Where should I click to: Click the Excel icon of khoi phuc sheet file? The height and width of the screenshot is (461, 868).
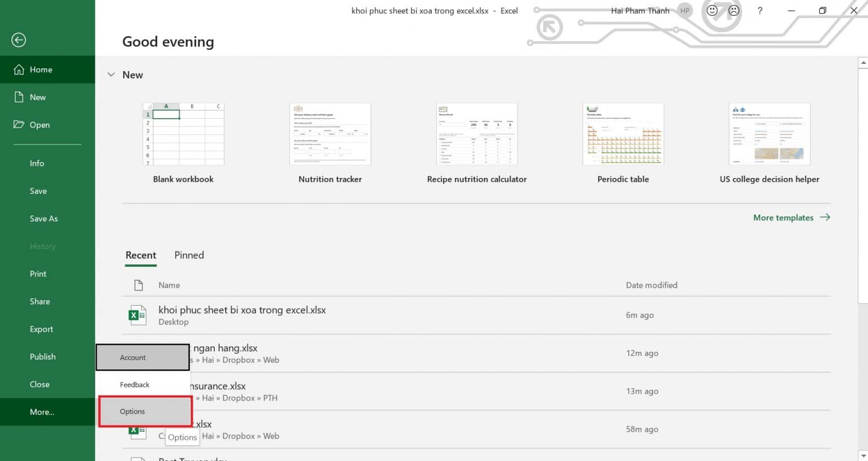coord(137,315)
